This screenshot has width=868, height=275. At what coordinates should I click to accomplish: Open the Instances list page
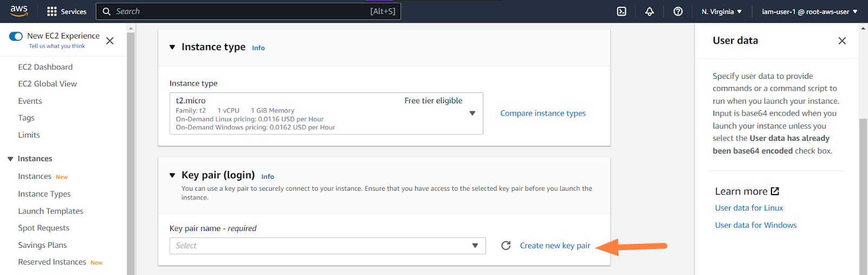point(35,177)
